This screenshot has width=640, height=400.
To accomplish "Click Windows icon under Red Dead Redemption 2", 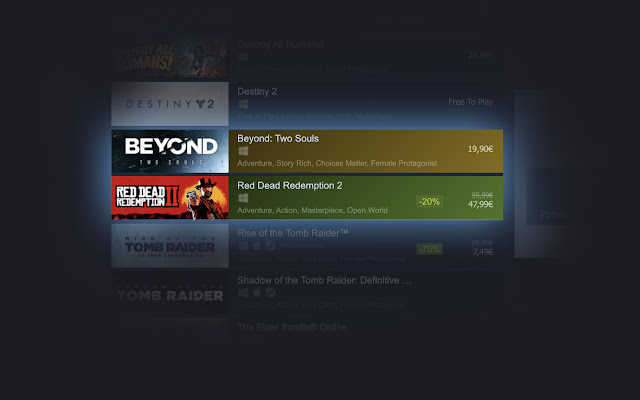I will coord(243,198).
